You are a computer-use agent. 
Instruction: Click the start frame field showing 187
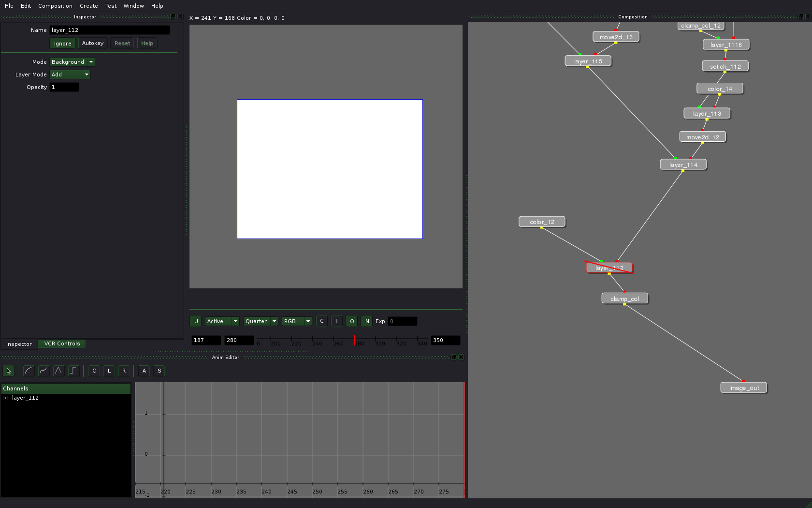point(206,340)
